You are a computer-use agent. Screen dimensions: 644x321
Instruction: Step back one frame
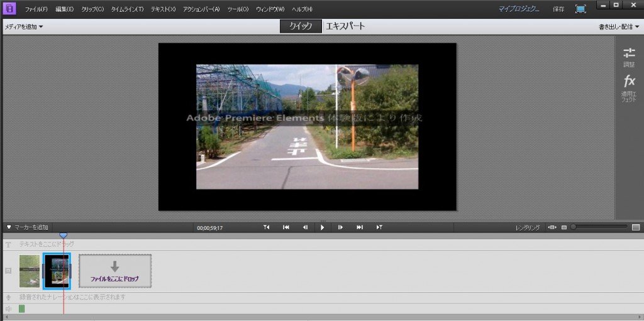305,227
